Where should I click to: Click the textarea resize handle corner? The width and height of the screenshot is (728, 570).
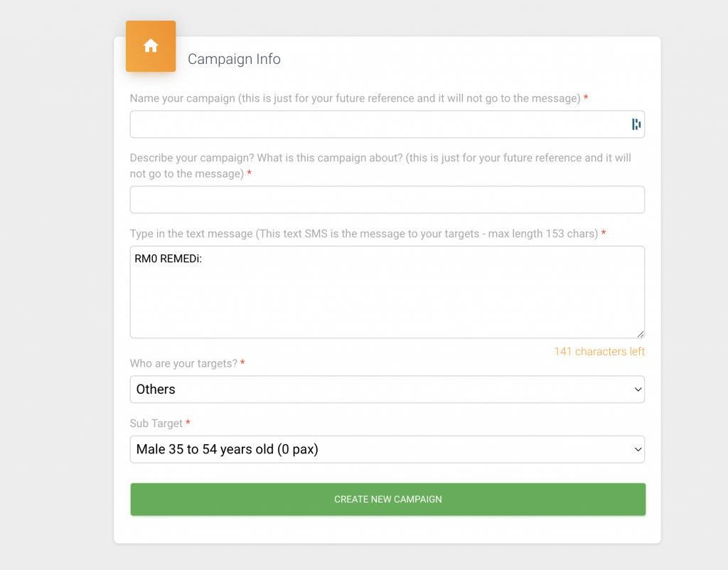click(641, 334)
